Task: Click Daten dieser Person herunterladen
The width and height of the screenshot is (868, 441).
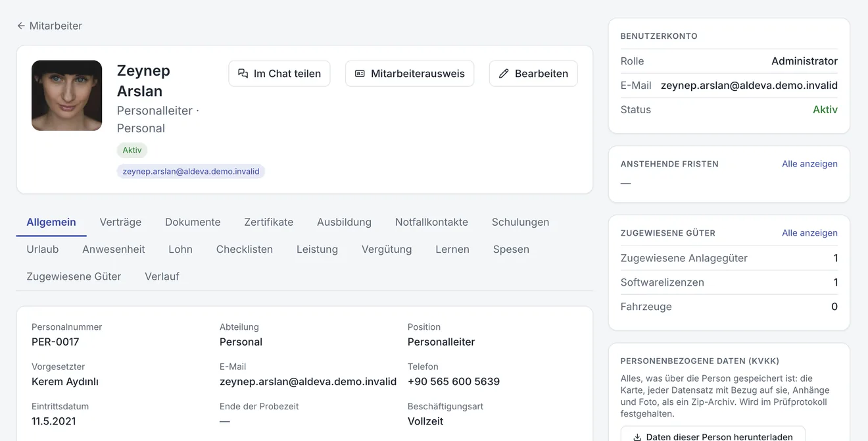Action: click(x=713, y=434)
